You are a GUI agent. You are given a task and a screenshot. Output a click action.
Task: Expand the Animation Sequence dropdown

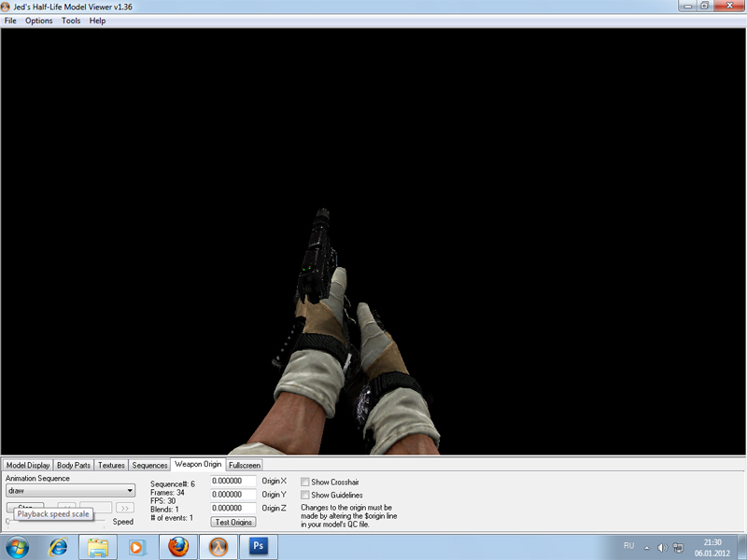click(x=71, y=491)
